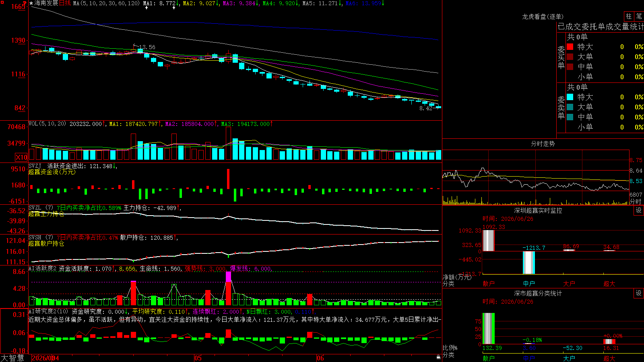Click the 8.42 low price annotation
Image resolution: width=644 pixels, height=362 pixels.
tap(426, 108)
